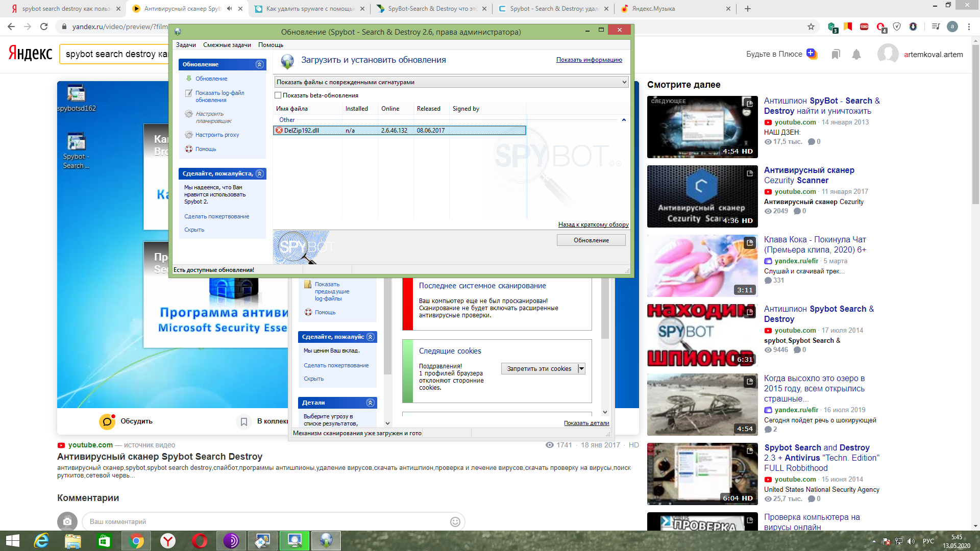Open Chrome three-dot menu

pos(969,27)
